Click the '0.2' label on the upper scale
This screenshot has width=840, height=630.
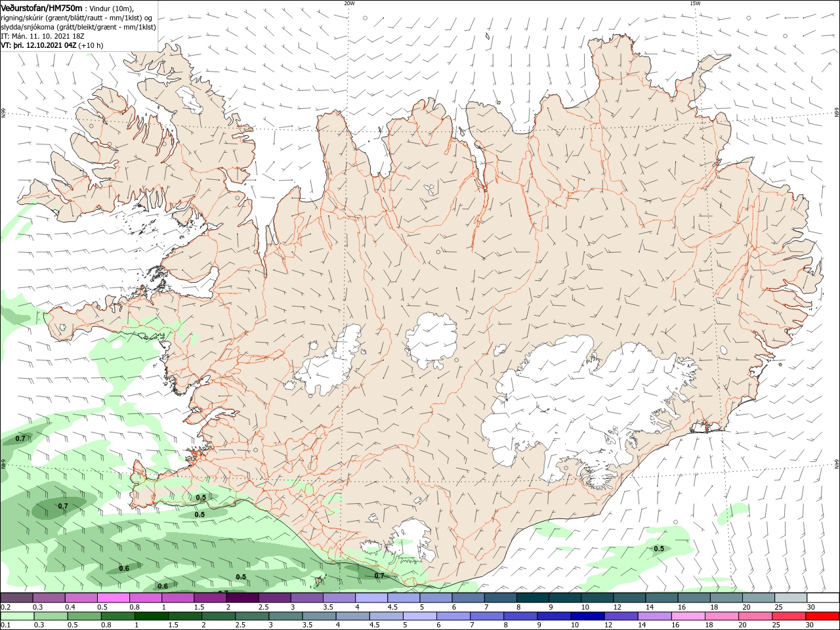(5, 607)
